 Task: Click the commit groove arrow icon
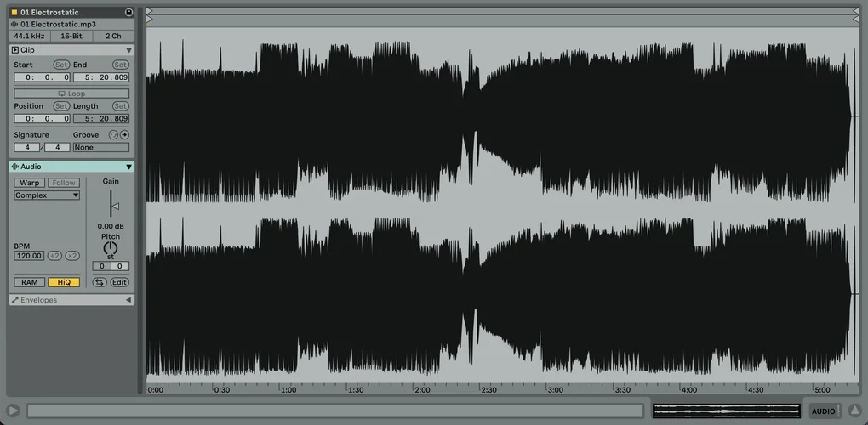124,135
